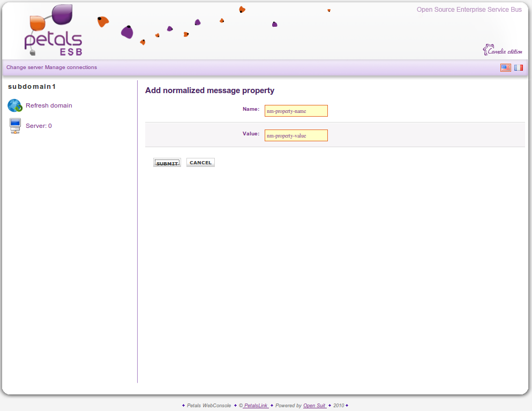532x411 pixels.
Task: Select the Server: 0 link
Action: (39, 126)
